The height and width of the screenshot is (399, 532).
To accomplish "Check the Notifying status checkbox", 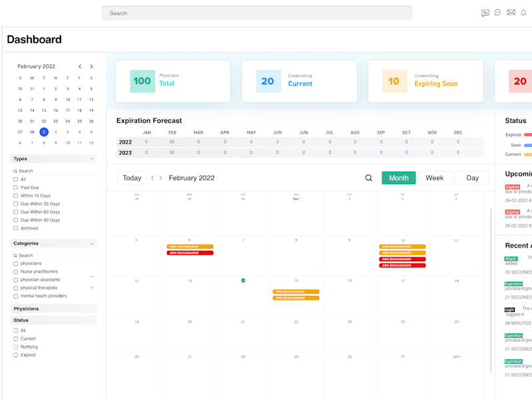I will [x=15, y=346].
